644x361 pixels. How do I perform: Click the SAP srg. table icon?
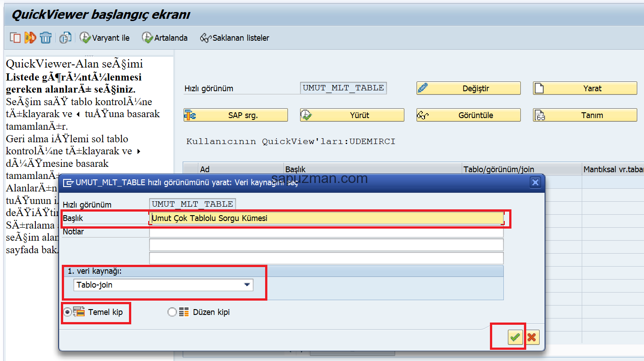pyautogui.click(x=191, y=115)
